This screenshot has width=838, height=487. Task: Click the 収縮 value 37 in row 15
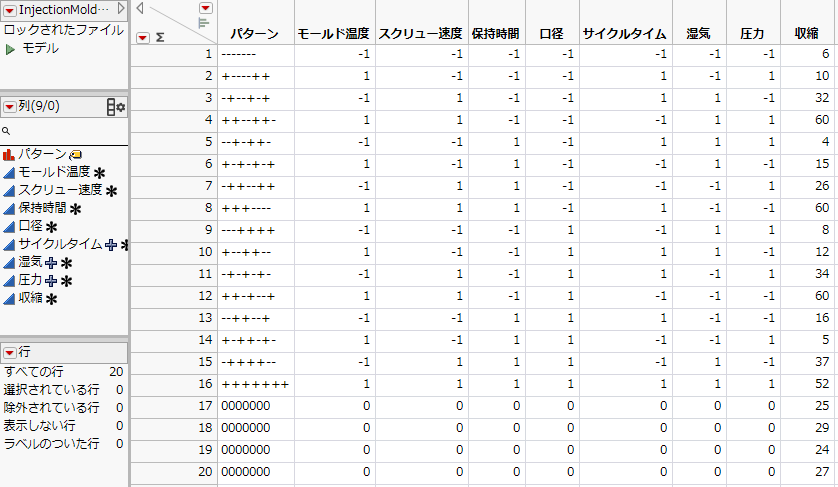822,362
